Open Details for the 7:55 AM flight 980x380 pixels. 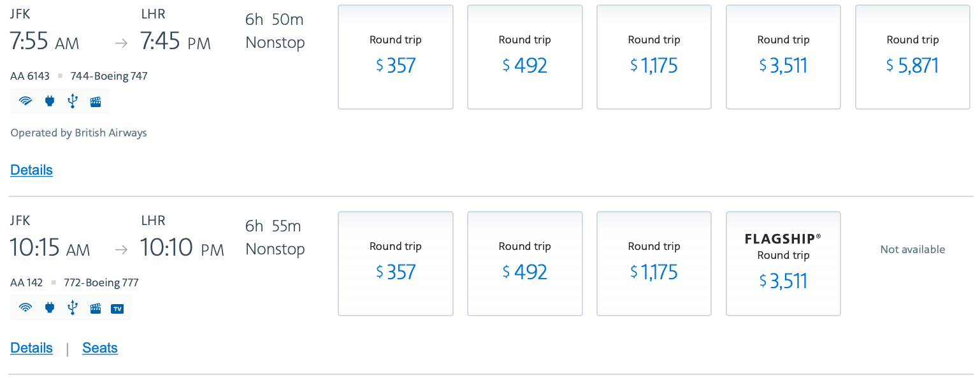pyautogui.click(x=31, y=170)
